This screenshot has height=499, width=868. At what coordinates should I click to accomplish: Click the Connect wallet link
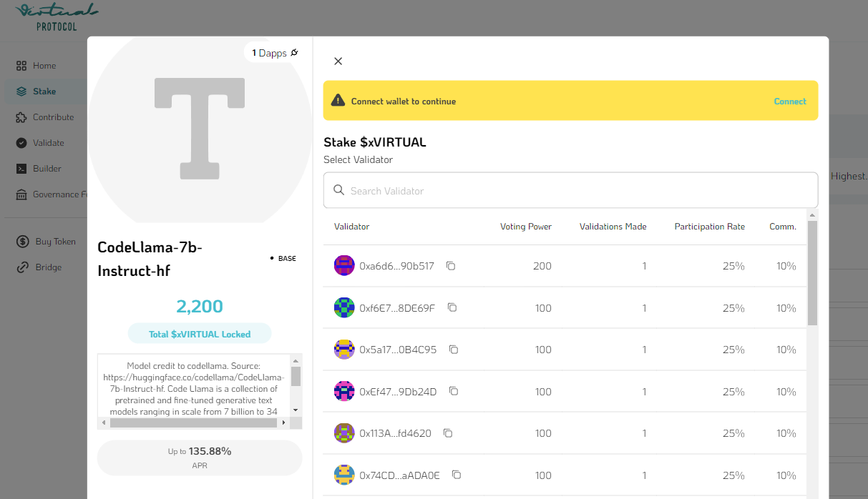(790, 102)
